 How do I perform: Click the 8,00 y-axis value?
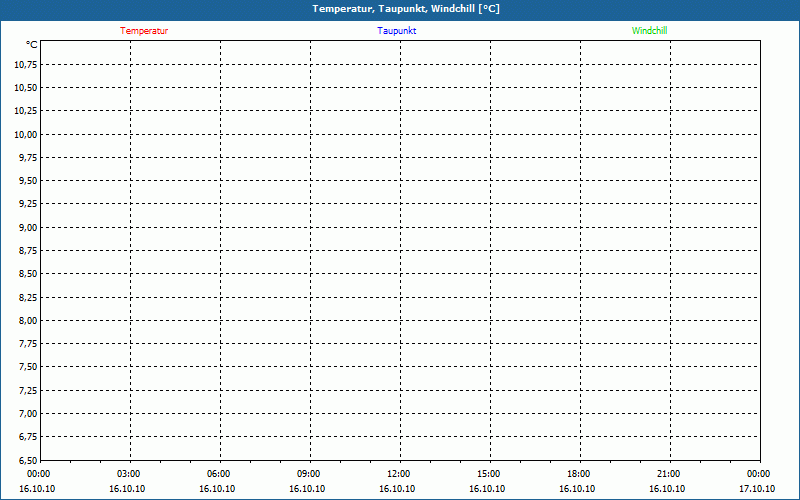pyautogui.click(x=28, y=321)
